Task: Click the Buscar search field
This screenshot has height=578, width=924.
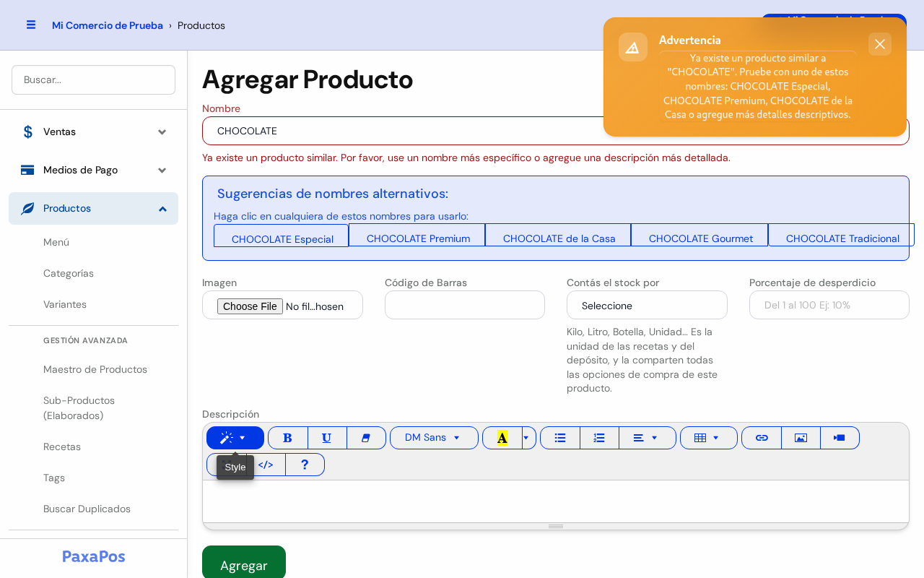Action: 93,79
